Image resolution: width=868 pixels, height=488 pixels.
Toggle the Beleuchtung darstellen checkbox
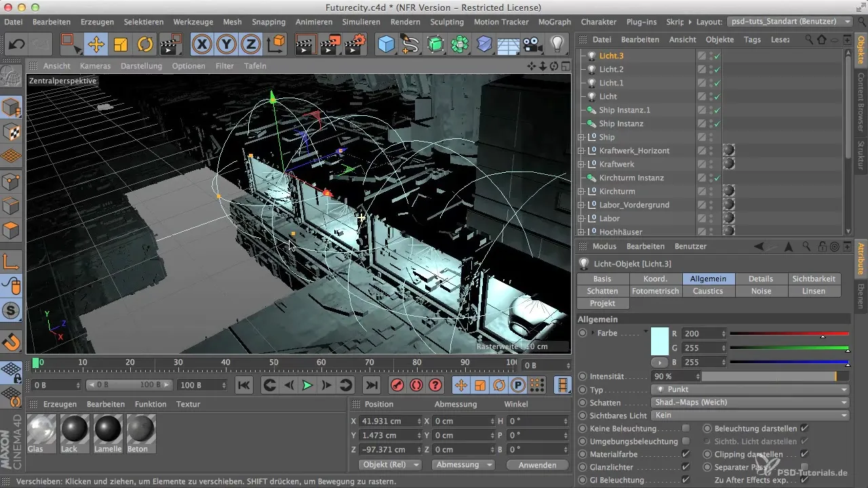pos(804,428)
